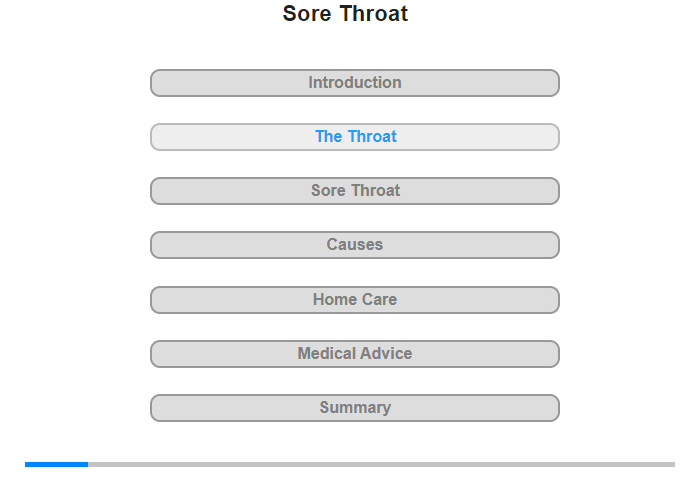This screenshot has height=480, width=700.
Task: Select the Home Care button
Action: coord(355,300)
